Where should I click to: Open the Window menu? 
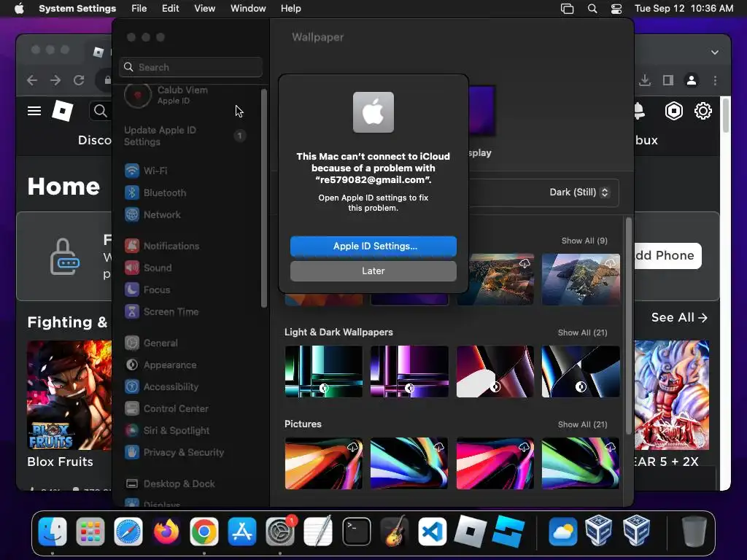click(248, 9)
